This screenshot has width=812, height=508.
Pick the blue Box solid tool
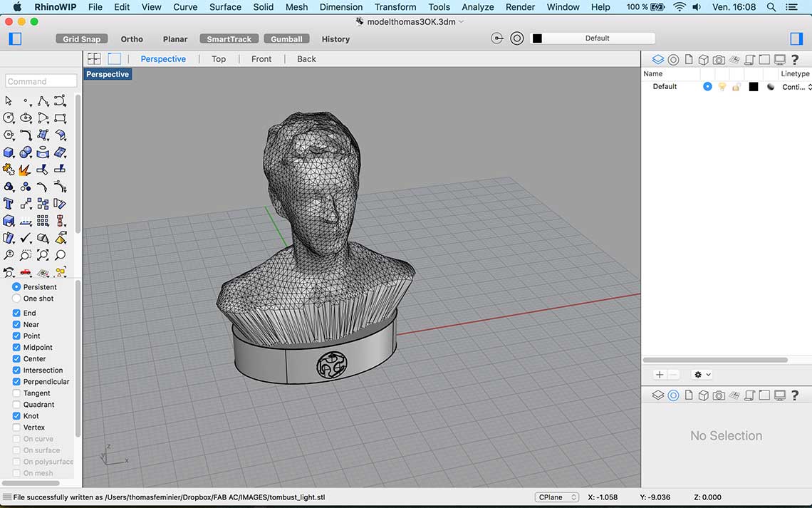pyautogui.click(x=9, y=152)
